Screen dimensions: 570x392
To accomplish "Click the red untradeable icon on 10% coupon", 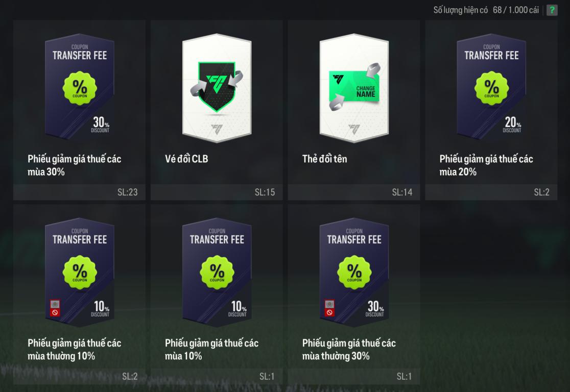I will (x=55, y=308).
